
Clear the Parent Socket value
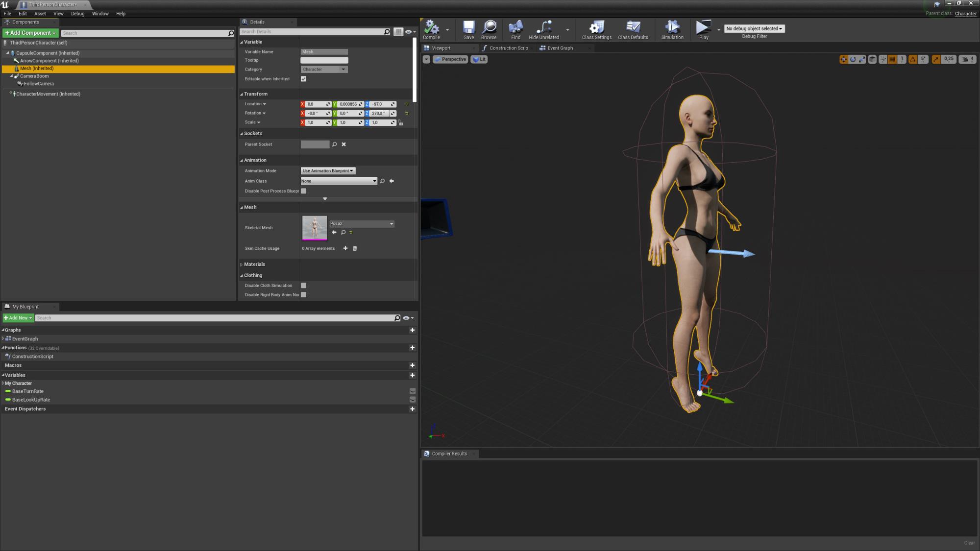tap(343, 144)
